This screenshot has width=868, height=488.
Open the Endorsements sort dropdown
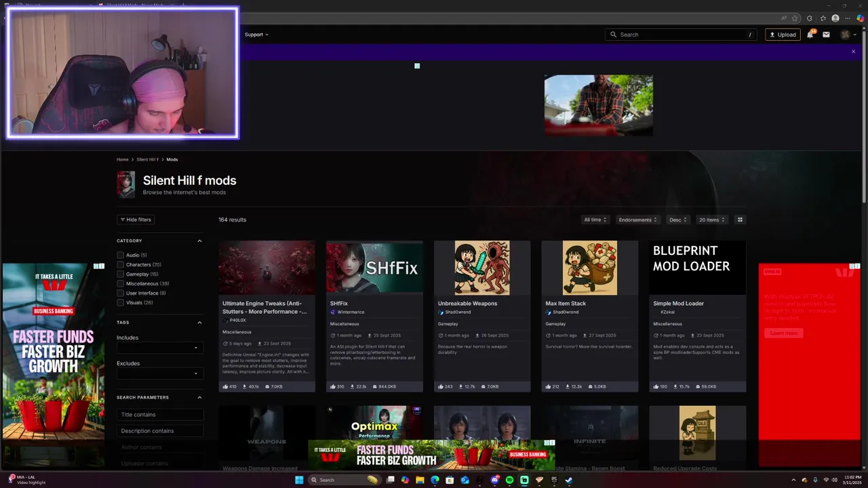tap(638, 220)
